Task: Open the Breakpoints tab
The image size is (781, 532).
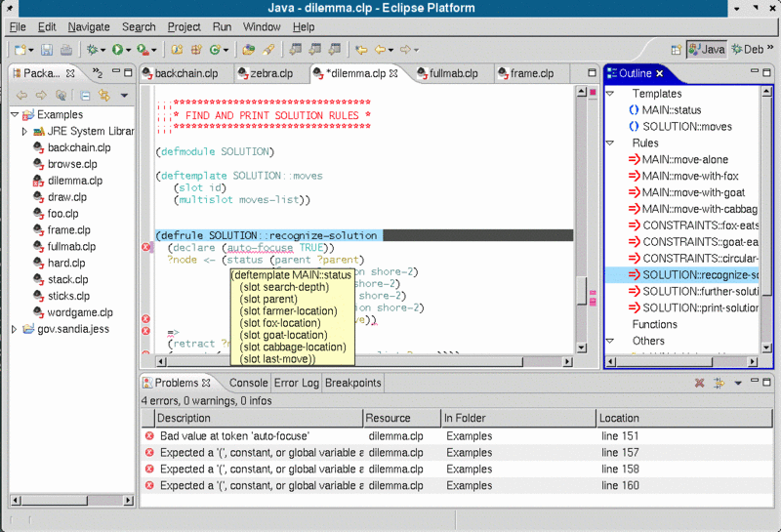Action: [x=353, y=383]
